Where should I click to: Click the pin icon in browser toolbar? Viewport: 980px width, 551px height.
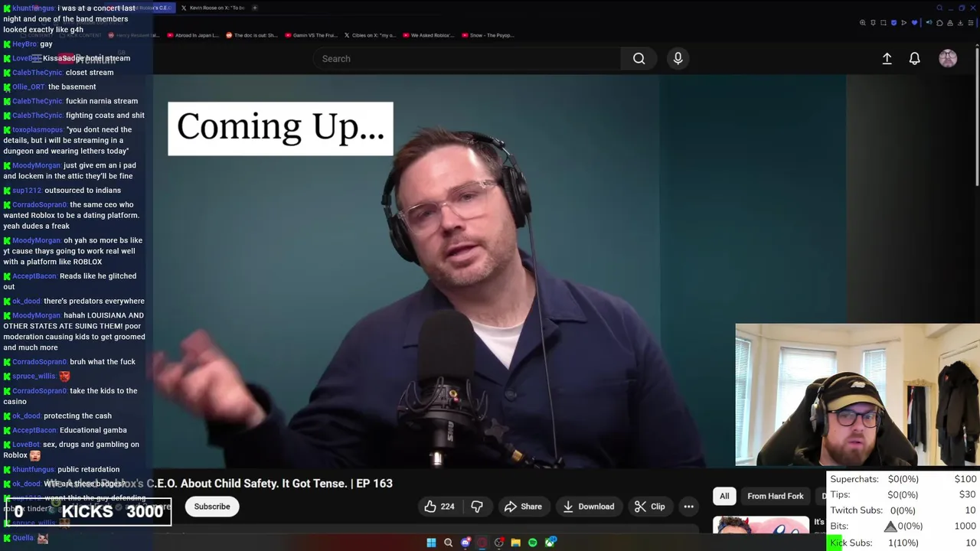(x=873, y=23)
